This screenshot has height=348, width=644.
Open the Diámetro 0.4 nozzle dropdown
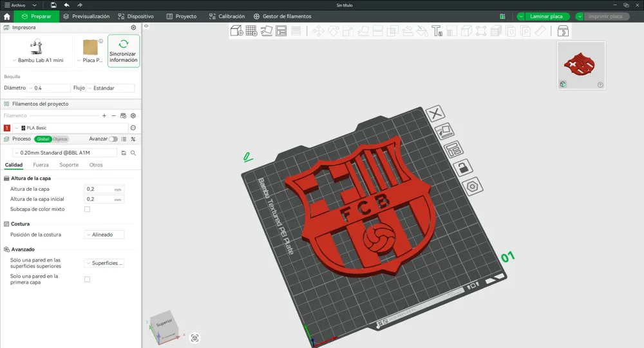[x=48, y=88]
